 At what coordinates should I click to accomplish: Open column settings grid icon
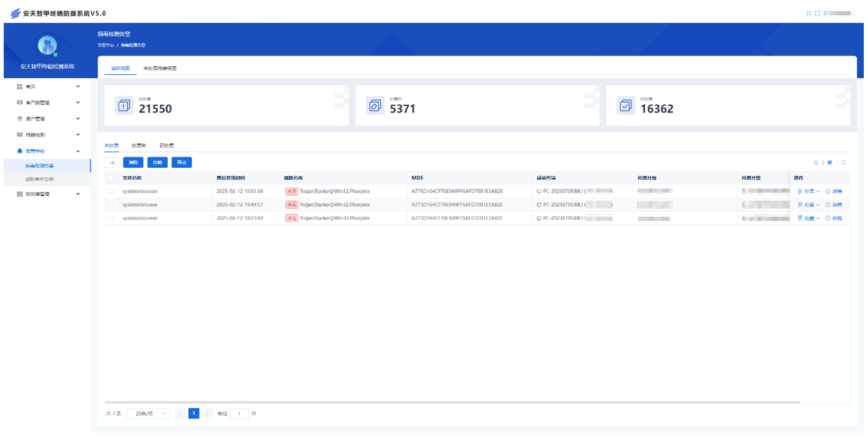click(829, 162)
